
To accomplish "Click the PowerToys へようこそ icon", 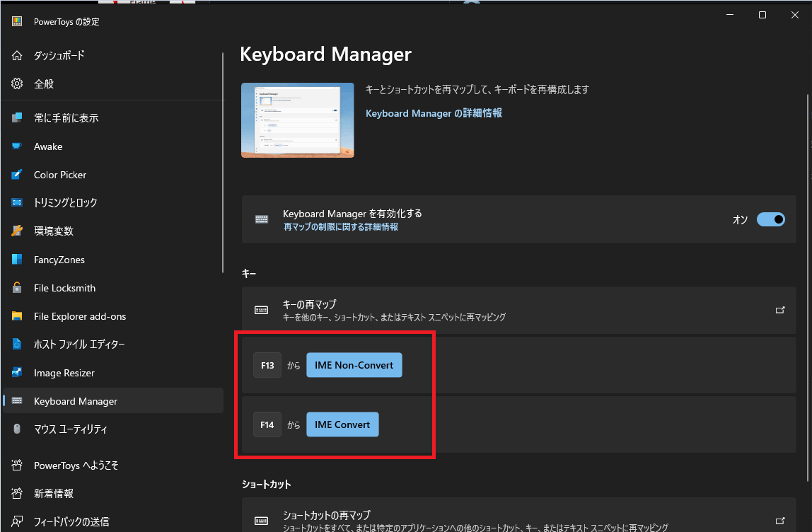I will (17, 466).
